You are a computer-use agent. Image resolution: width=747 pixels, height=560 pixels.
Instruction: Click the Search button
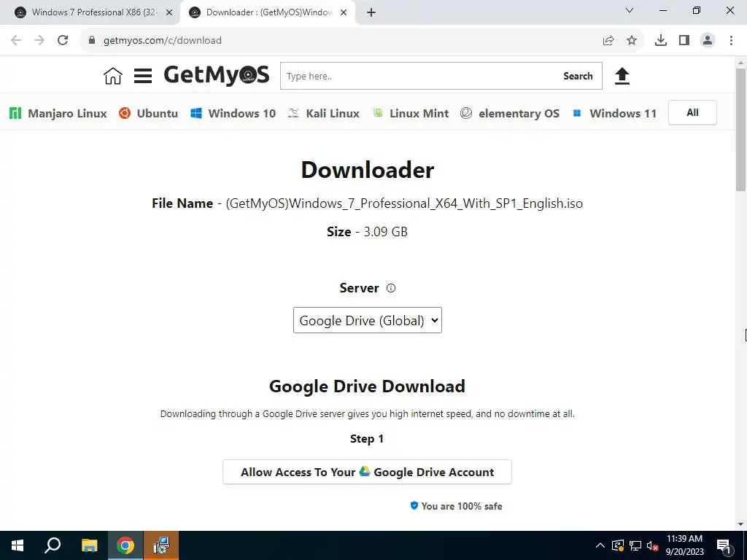coord(578,76)
